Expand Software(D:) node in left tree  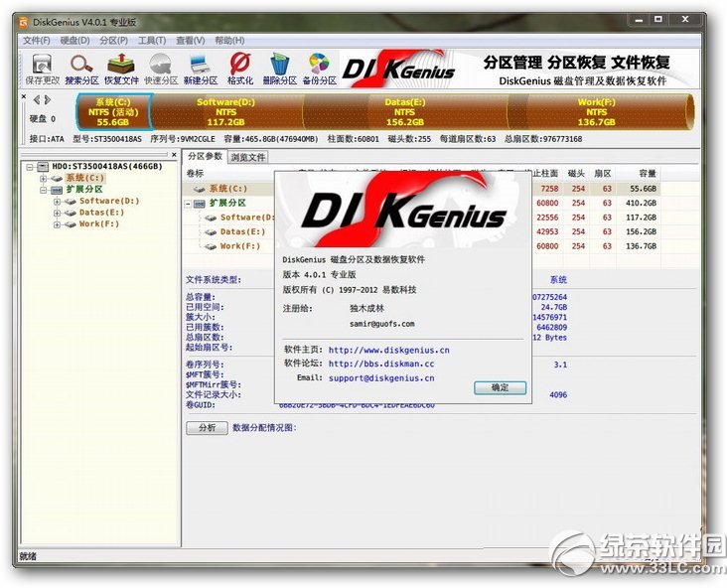coord(57,202)
